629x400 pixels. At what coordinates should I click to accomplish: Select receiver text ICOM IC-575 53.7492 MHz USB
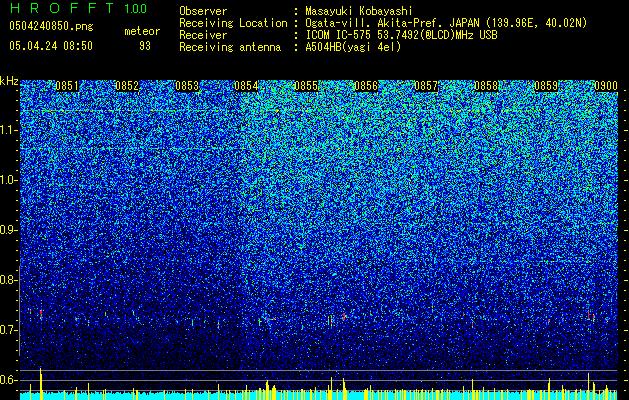(x=401, y=35)
